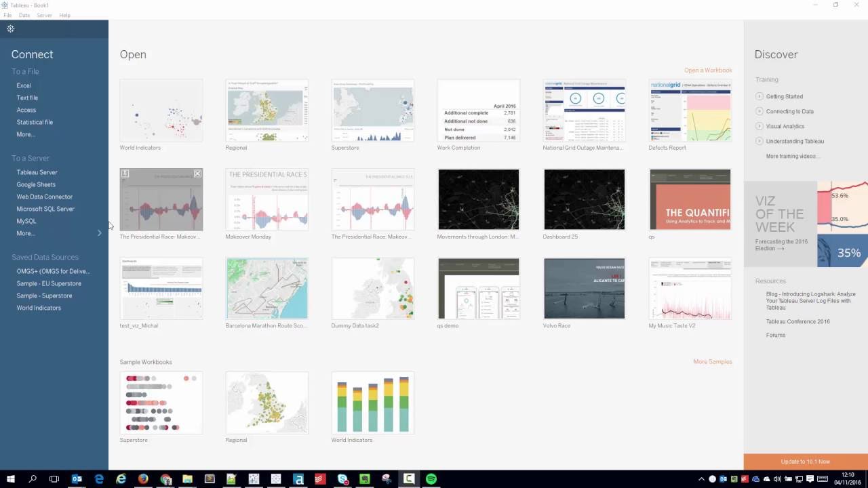
Task: Open the Movements through London workbook
Action: tap(478, 199)
